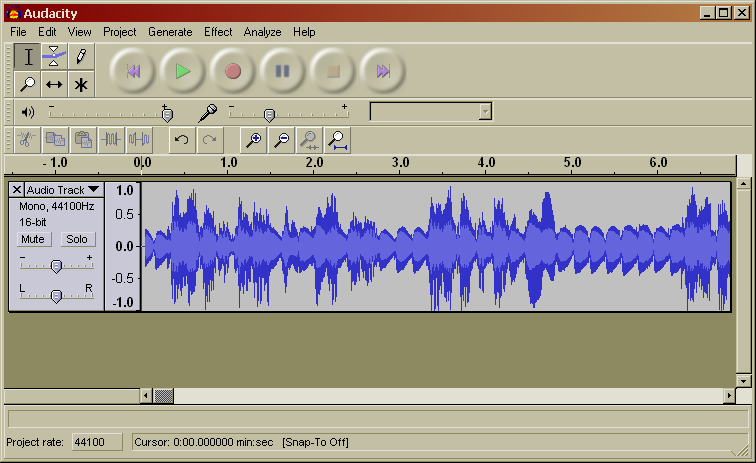Viewport: 756px width, 463px height.
Task: Skip to start of track
Action: click(x=133, y=71)
